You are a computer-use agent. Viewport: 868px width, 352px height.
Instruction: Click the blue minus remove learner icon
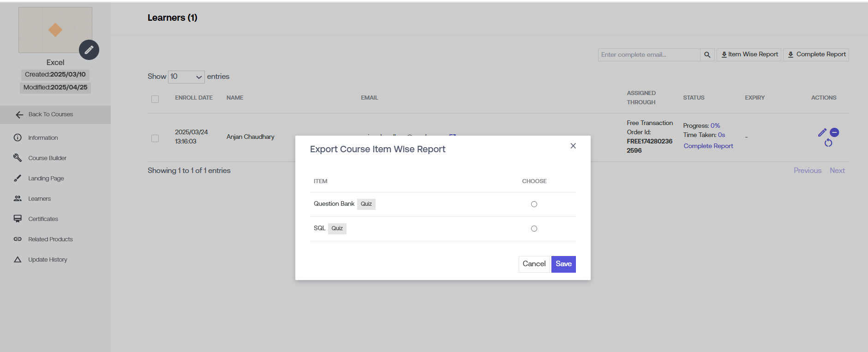coord(834,132)
